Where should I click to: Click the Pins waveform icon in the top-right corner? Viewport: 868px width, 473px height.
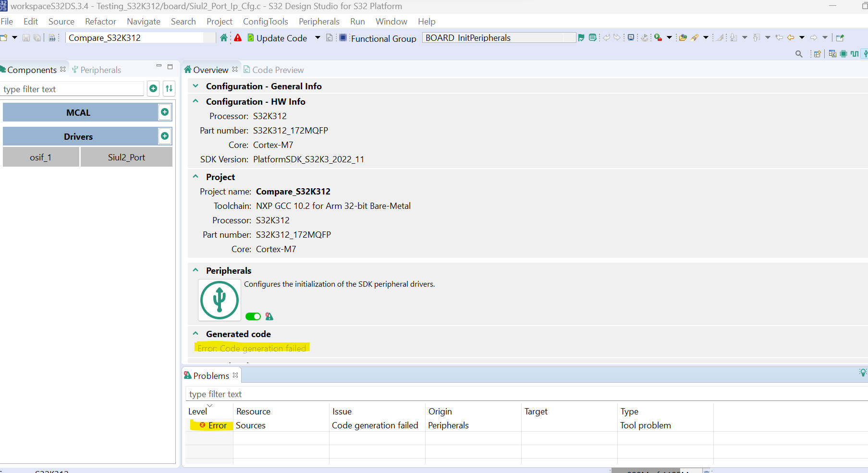point(855,54)
